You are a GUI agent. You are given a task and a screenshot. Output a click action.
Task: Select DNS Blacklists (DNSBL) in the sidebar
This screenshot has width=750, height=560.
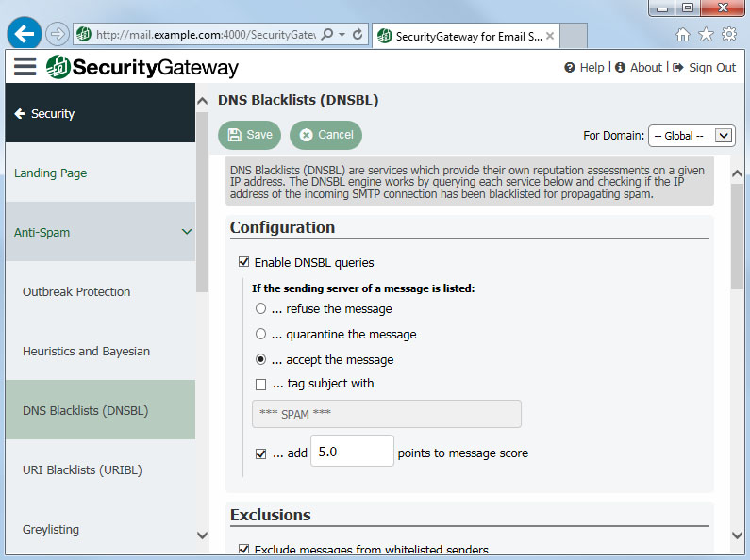pos(100,410)
